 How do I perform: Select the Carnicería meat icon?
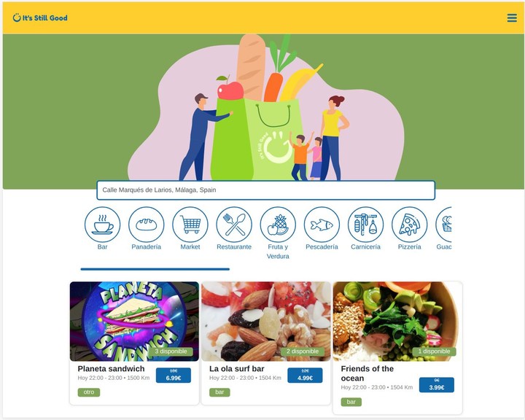[x=365, y=225]
